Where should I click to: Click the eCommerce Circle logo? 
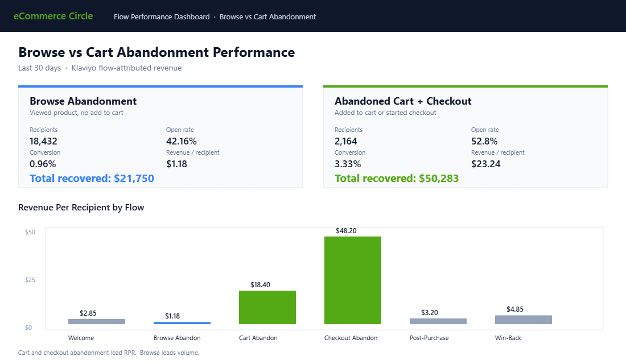click(53, 16)
